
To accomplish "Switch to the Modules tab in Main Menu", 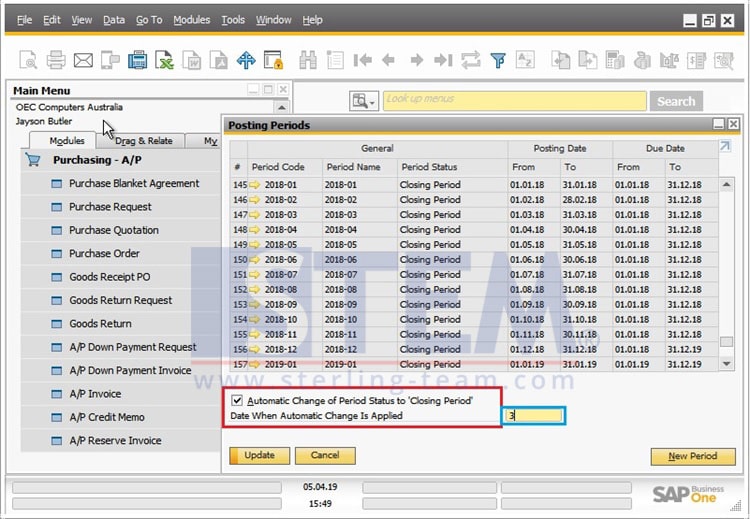I will coord(64,141).
